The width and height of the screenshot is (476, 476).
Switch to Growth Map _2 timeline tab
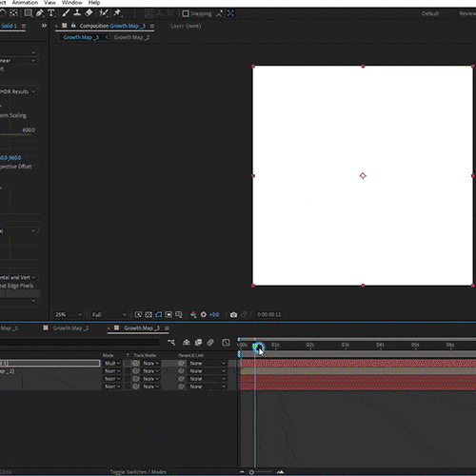70,327
